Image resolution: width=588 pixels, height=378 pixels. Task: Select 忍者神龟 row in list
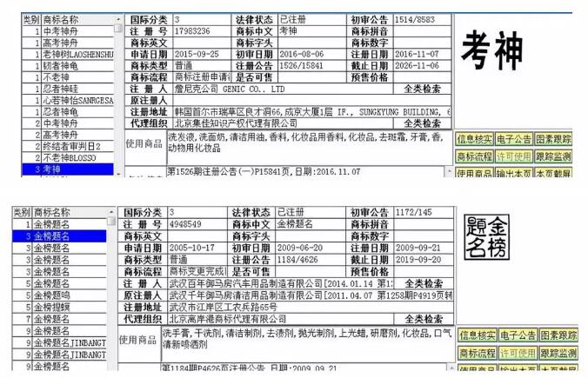(68, 111)
